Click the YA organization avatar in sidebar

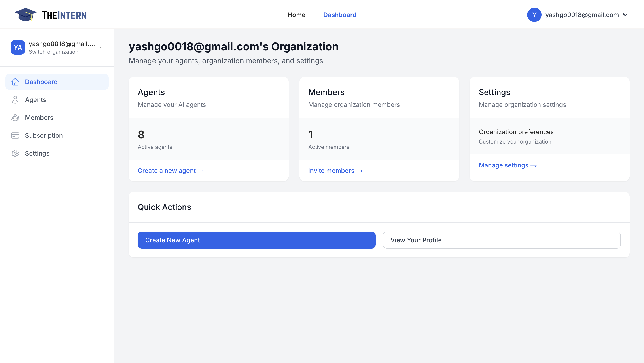tap(17, 47)
